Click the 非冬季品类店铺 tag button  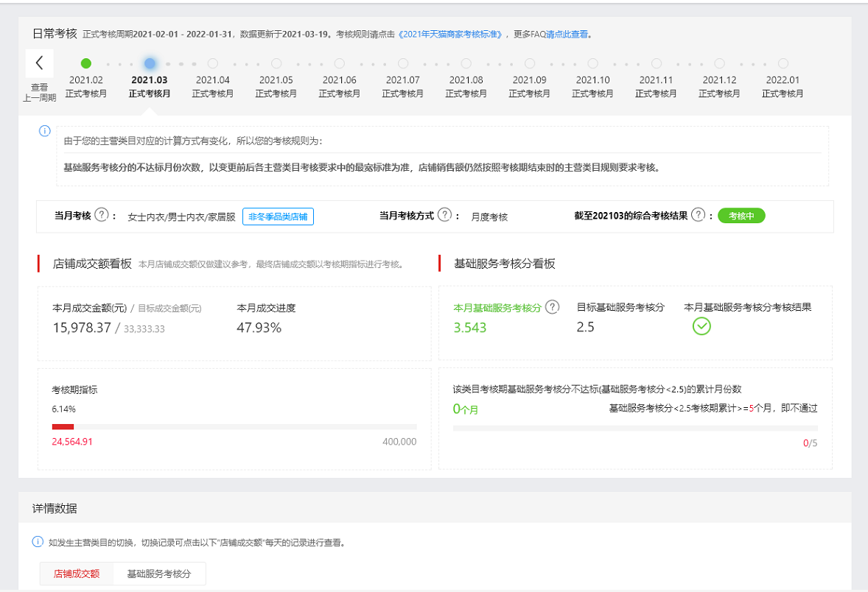[278, 216]
